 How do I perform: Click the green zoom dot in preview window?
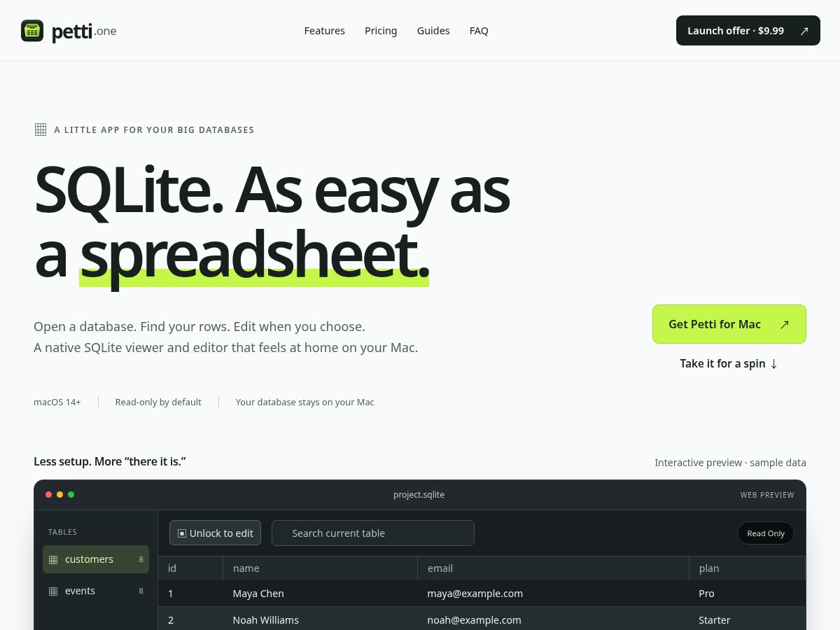click(71, 495)
